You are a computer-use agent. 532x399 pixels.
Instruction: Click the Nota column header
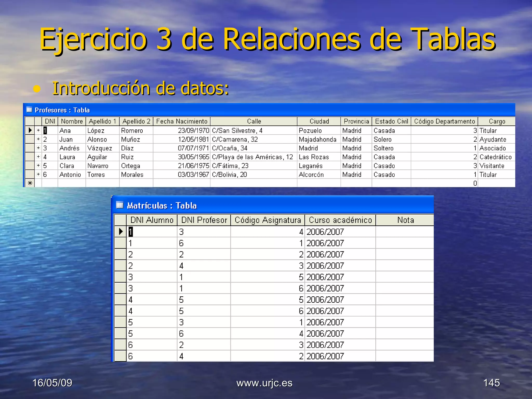(x=405, y=220)
